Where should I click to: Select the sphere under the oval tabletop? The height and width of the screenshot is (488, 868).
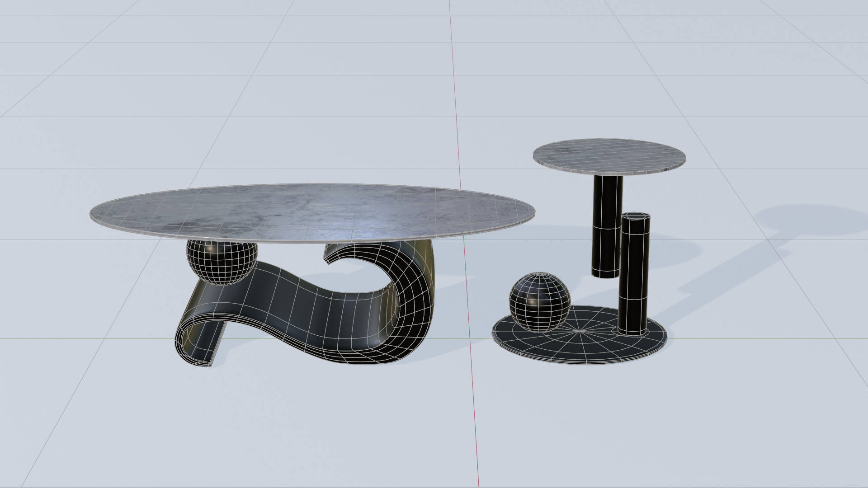221,263
